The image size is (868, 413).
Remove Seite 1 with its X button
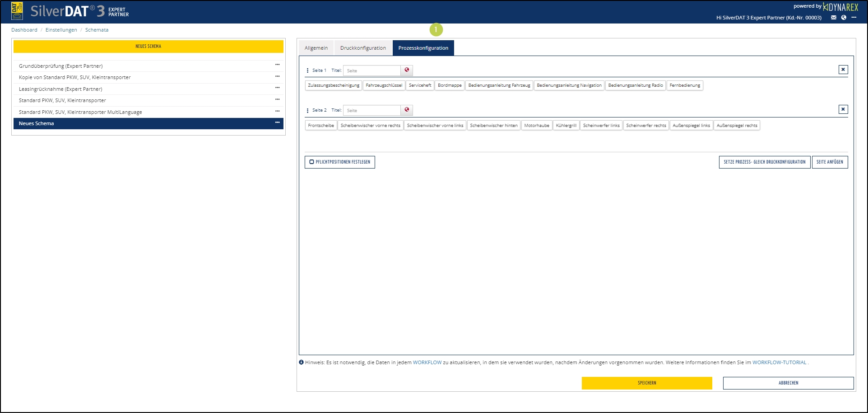(x=843, y=70)
